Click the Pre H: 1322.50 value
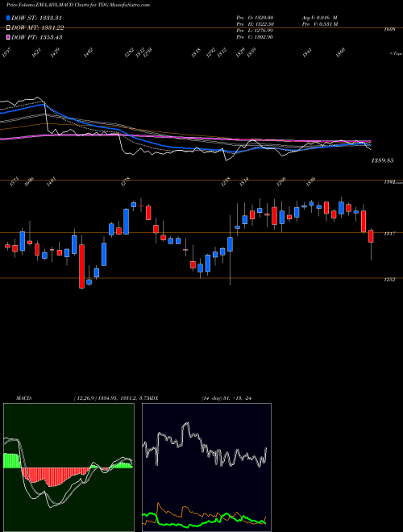 coord(255,24)
